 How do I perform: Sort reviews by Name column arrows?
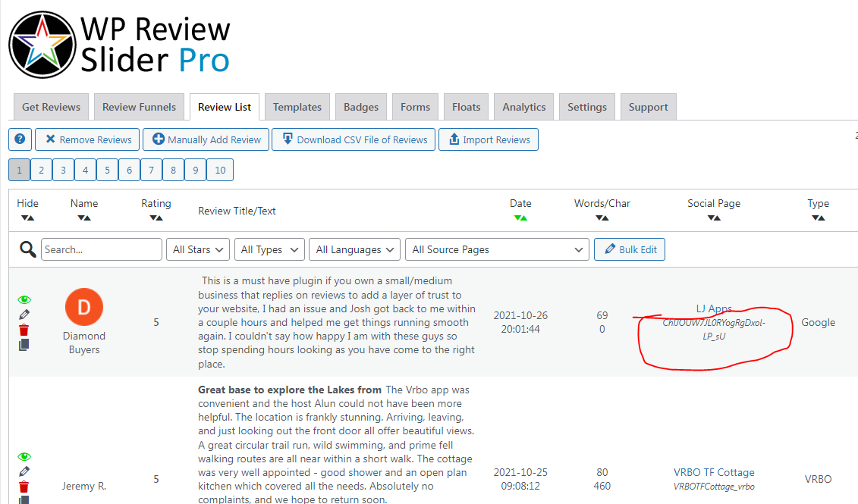[83, 218]
